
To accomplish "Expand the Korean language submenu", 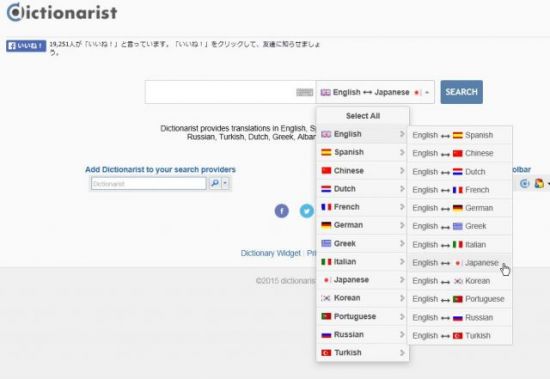I will pos(362,298).
